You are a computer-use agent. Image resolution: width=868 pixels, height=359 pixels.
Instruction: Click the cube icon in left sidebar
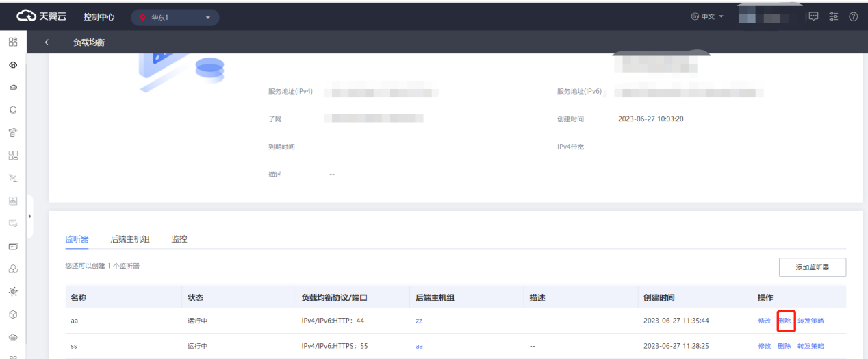click(x=12, y=314)
